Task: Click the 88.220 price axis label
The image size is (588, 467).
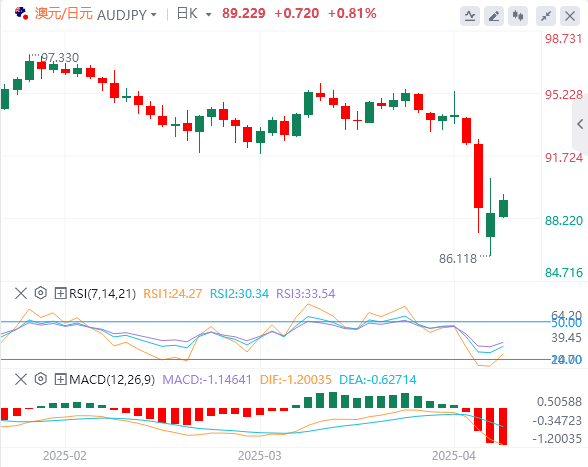Action: pyautogui.click(x=564, y=221)
